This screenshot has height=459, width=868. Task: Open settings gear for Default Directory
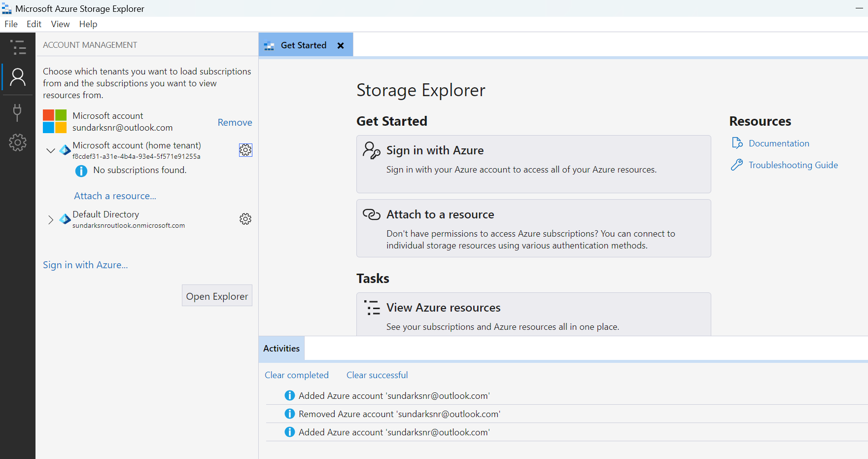245,219
